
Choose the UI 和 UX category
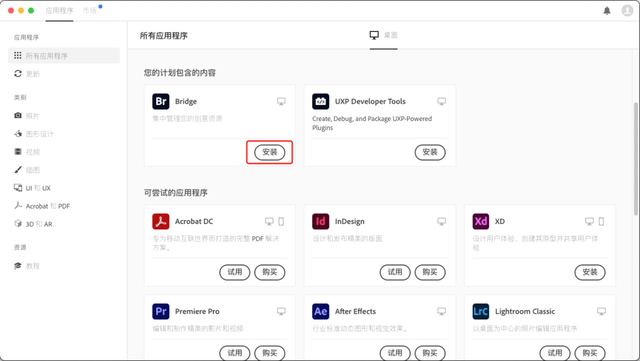tap(32, 188)
